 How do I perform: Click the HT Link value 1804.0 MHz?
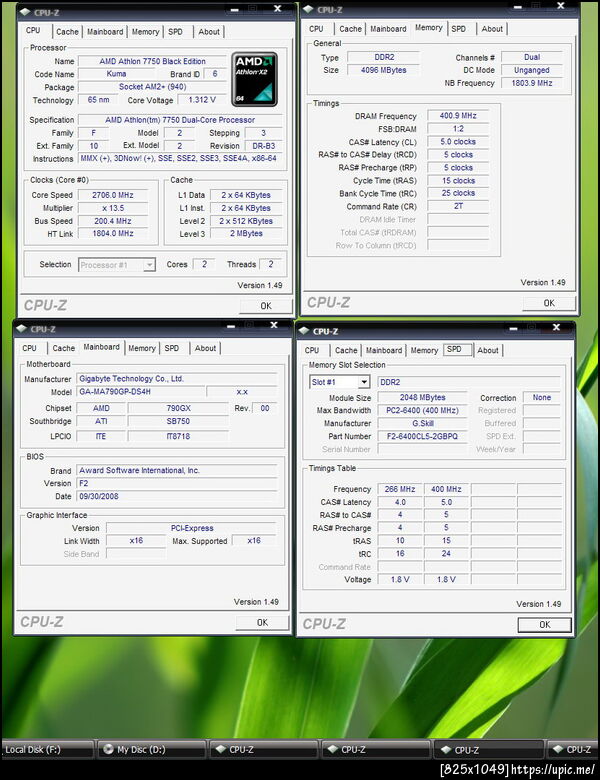[x=113, y=233]
